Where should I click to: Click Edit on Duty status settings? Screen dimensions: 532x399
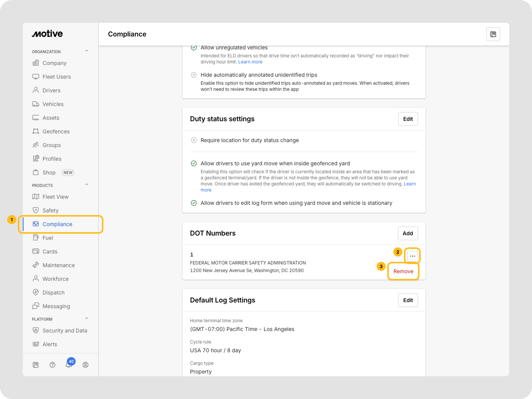coord(408,119)
